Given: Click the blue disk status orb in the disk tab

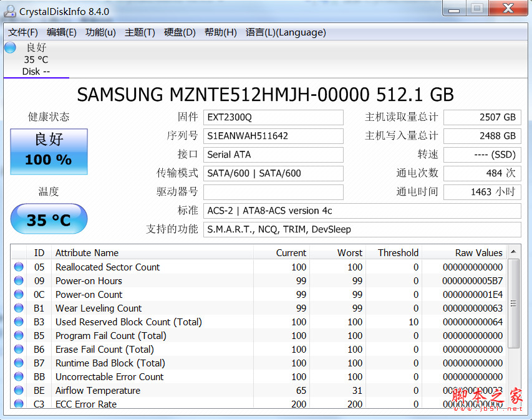Looking at the screenshot, I should 10,47.
